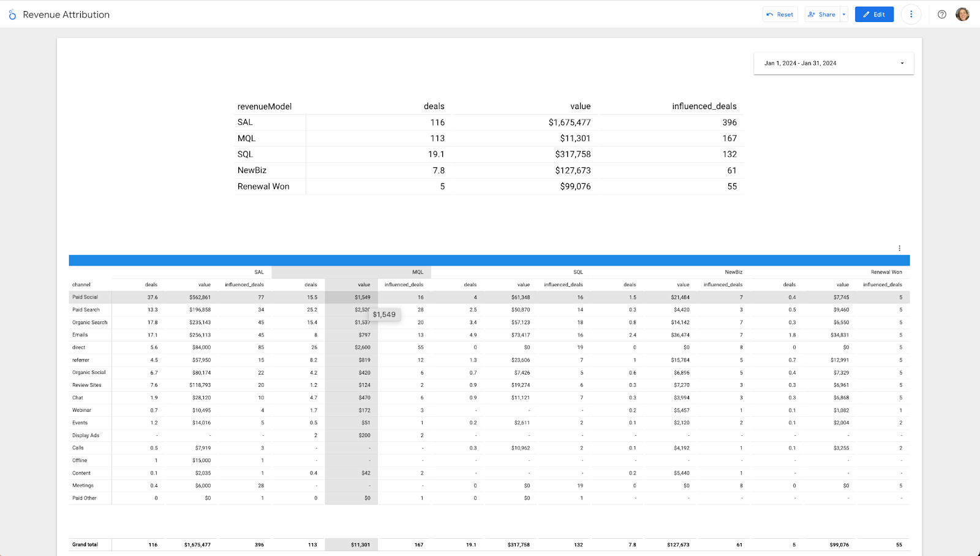980x556 pixels.
Task: Select the Paid Other channel row
Action: [489, 498]
